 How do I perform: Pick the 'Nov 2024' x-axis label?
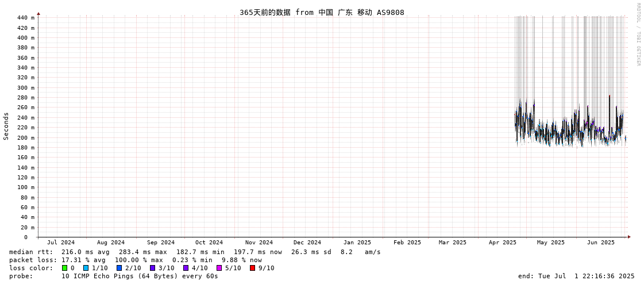tap(259, 243)
